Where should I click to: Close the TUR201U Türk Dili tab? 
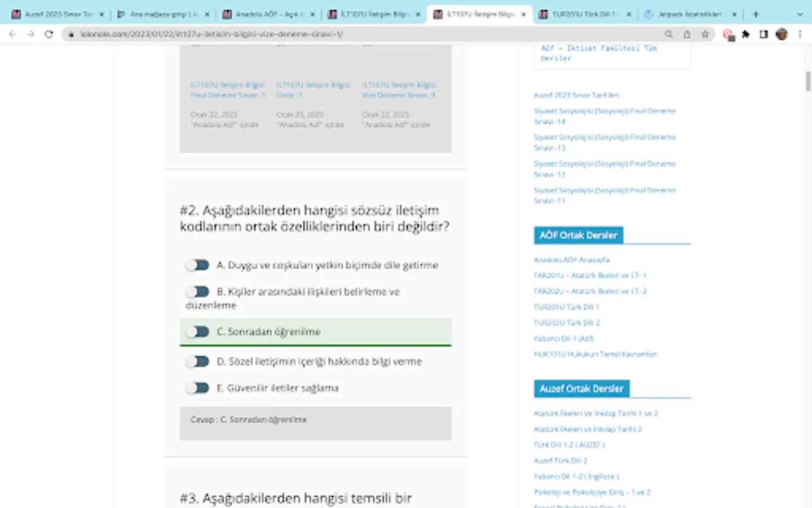[629, 14]
